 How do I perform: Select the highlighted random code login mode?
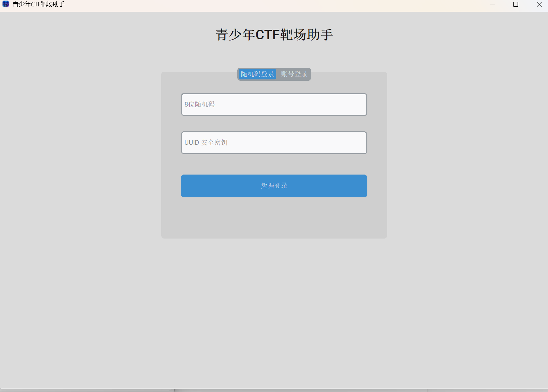click(x=257, y=74)
